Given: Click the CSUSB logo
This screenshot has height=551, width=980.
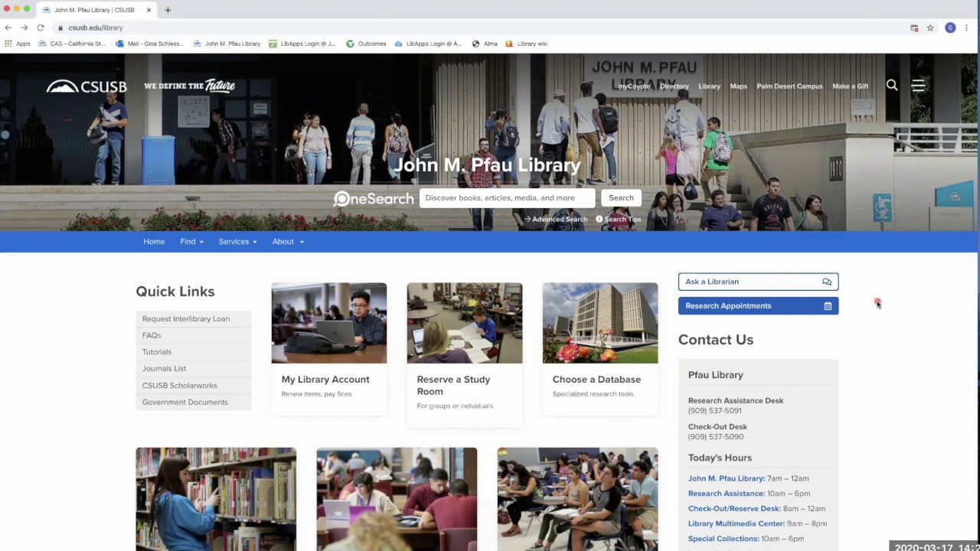Looking at the screenshot, I should click(x=87, y=86).
